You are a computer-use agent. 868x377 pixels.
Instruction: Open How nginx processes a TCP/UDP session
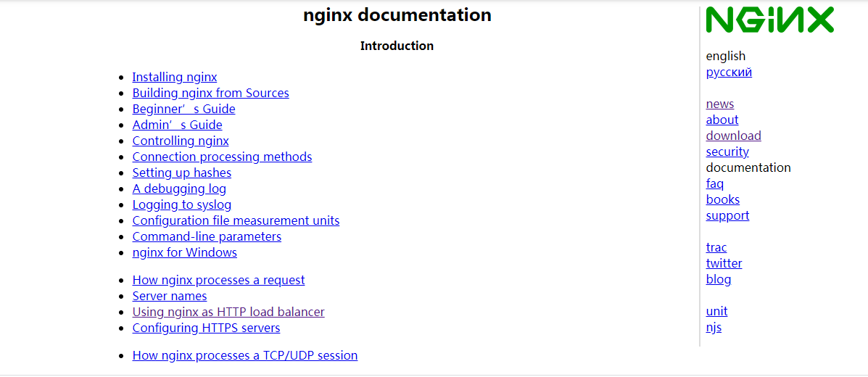pyautogui.click(x=244, y=355)
